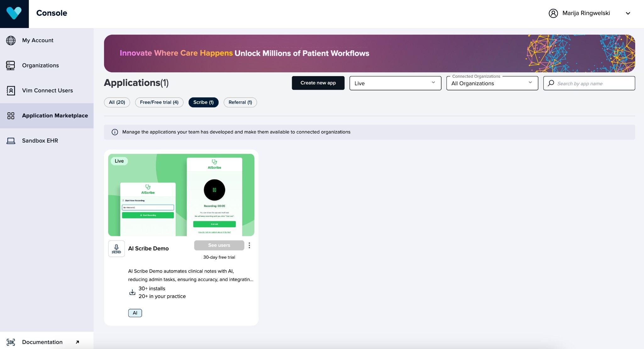
Task: Expand the user account menu chevron
Action: point(628,13)
